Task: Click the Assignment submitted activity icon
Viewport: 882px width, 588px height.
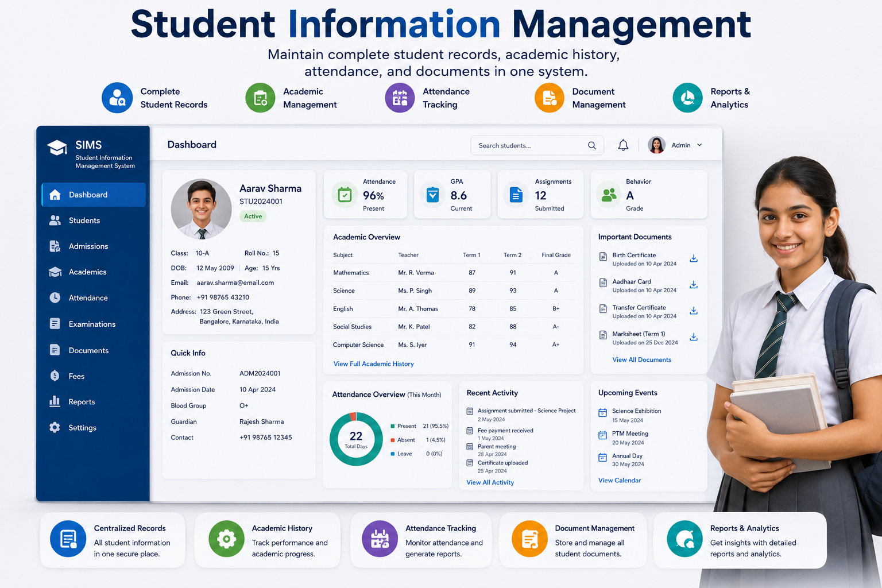Action: pos(470,411)
